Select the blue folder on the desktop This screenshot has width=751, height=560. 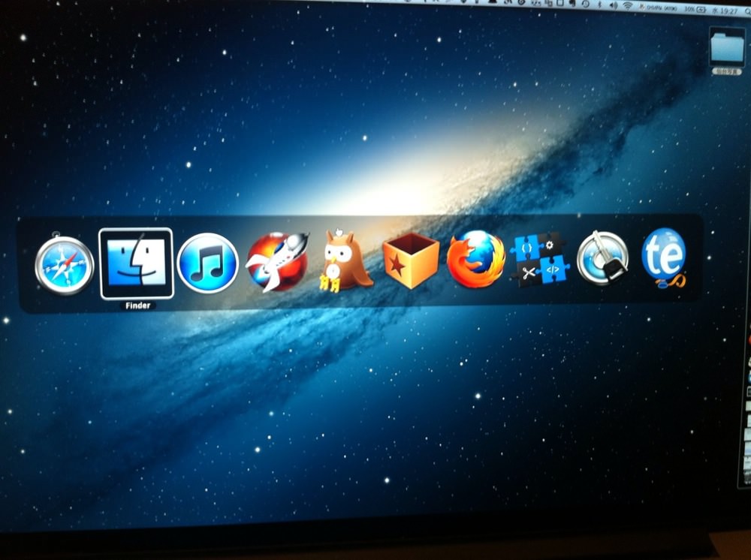point(727,47)
